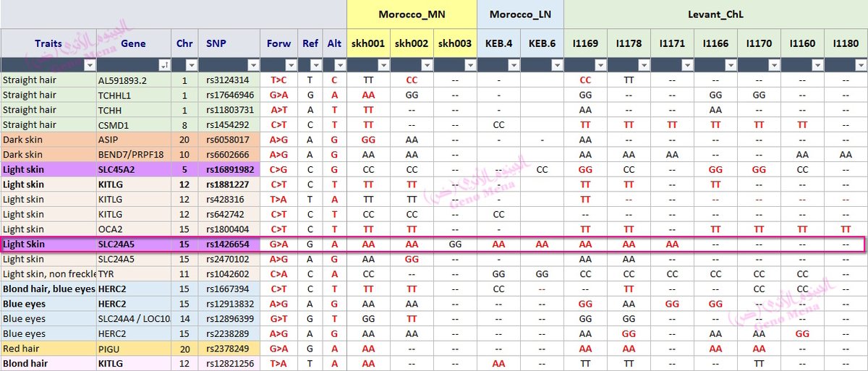Viewport: 868px width, 371px height.
Task: Click the SNP column header
Action: click(229, 43)
